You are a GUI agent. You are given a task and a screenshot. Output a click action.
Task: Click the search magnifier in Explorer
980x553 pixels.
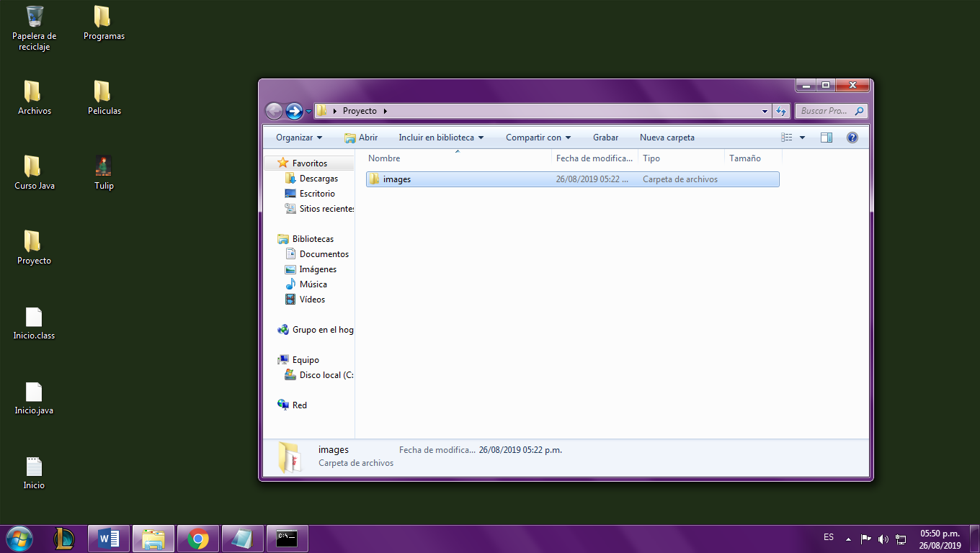point(859,111)
